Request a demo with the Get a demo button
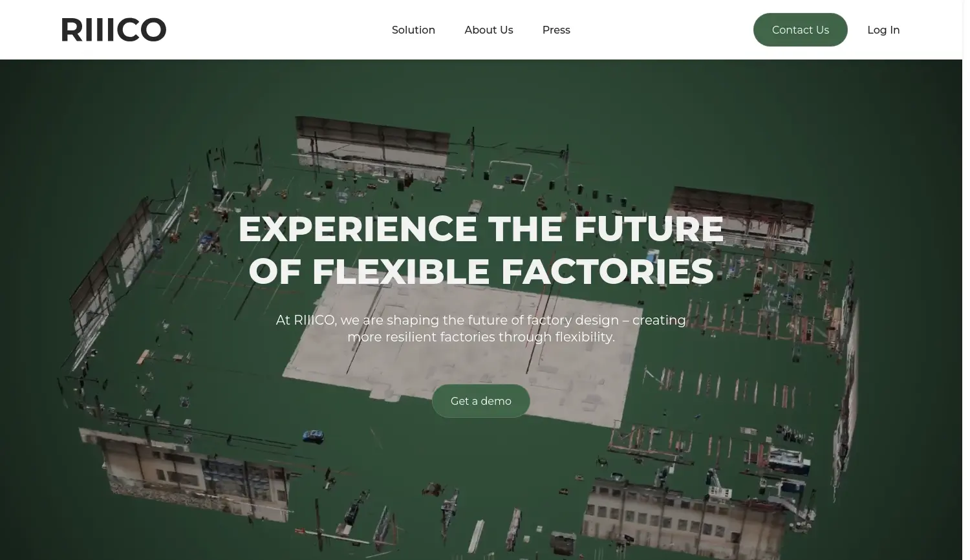This screenshot has width=970, height=560. click(x=480, y=401)
